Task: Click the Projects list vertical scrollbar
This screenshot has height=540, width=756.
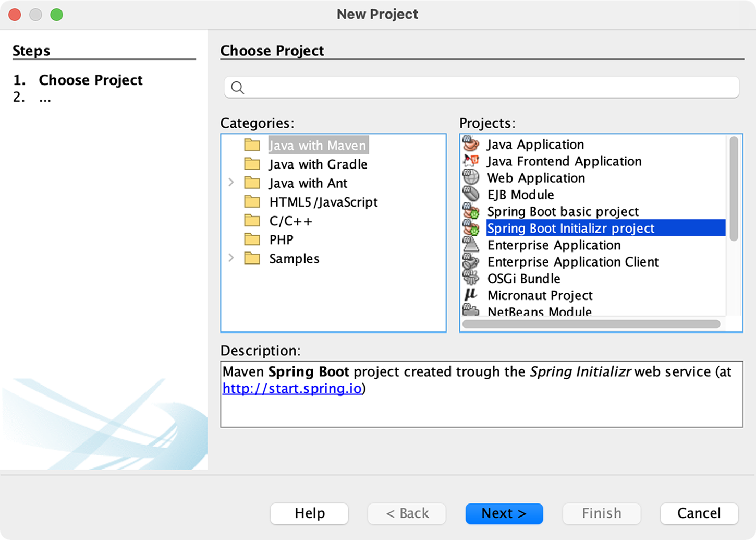Action: click(x=734, y=189)
